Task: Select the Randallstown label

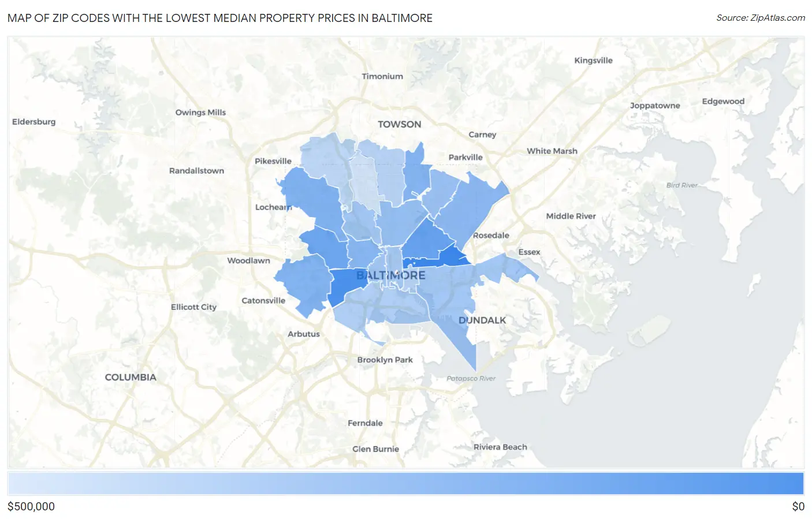Action: 196,171
